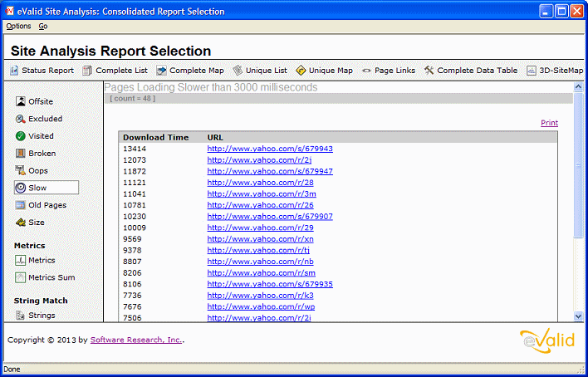Click the Print link
This screenshot has width=588, height=377.
[549, 123]
